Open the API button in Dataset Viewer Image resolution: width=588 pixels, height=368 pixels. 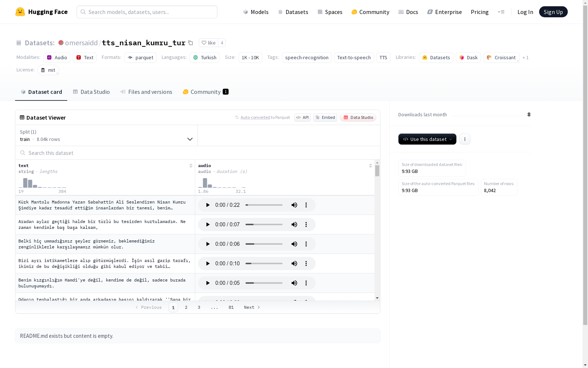[x=302, y=117]
